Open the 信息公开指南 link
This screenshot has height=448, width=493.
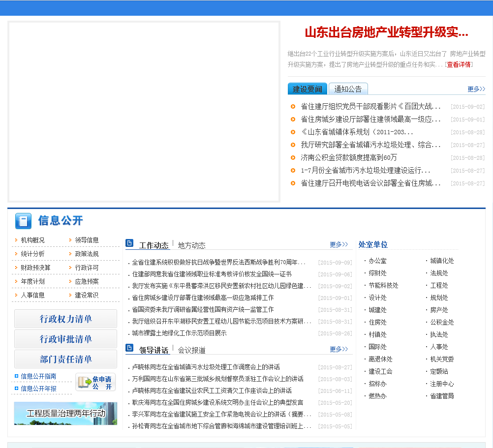39,376
